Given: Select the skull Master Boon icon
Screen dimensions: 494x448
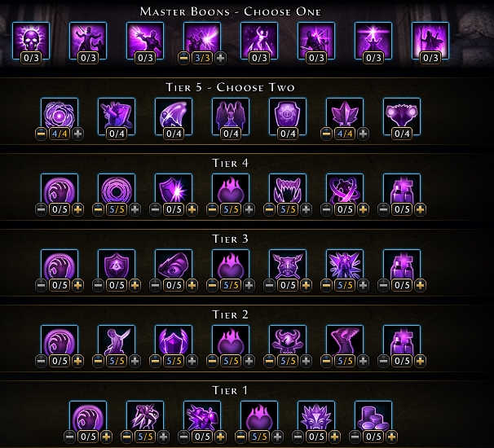Looking at the screenshot, I should [x=31, y=41].
